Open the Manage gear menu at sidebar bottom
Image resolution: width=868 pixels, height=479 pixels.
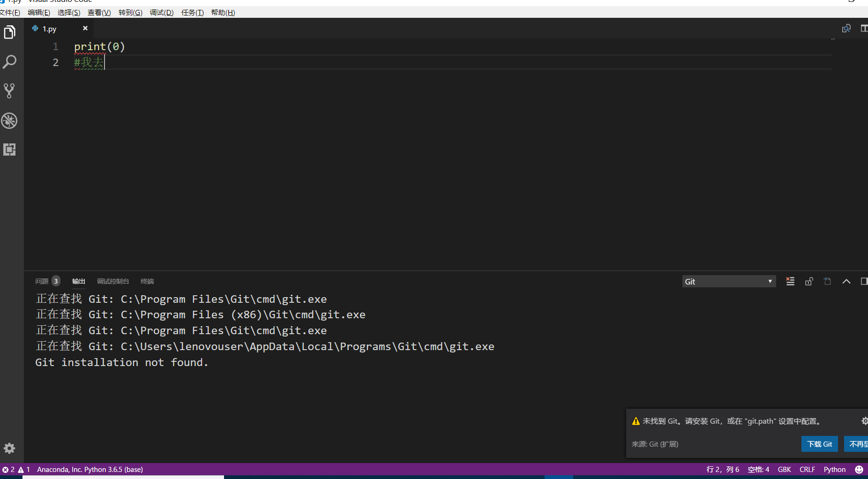point(9,449)
